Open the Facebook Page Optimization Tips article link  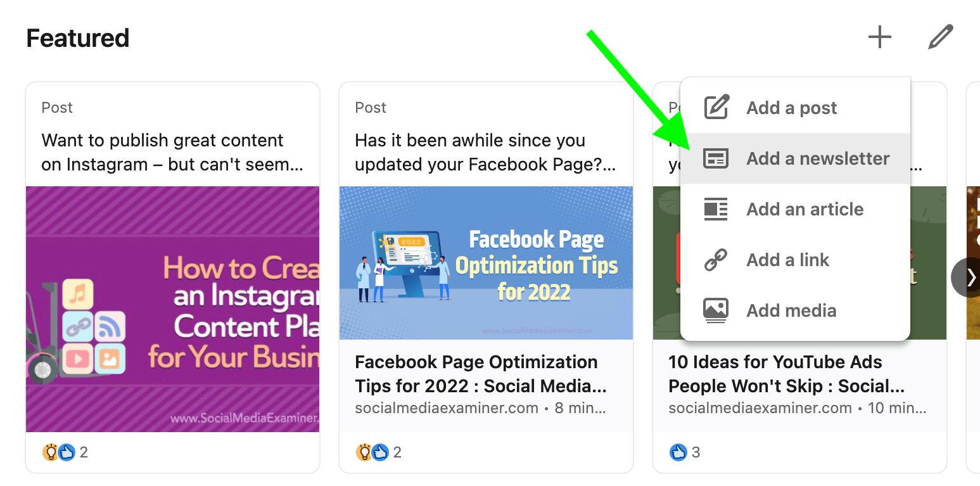480,374
